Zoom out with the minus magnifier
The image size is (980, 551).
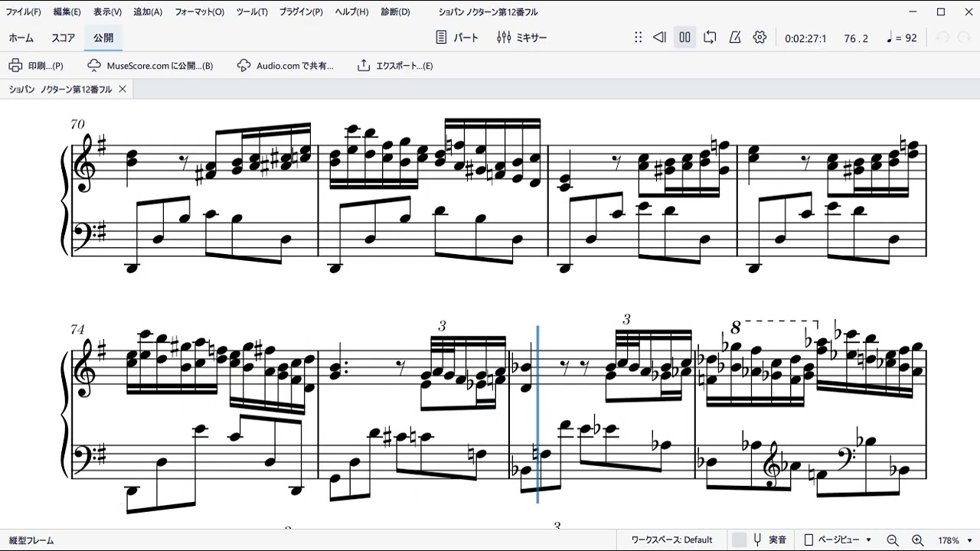893,540
